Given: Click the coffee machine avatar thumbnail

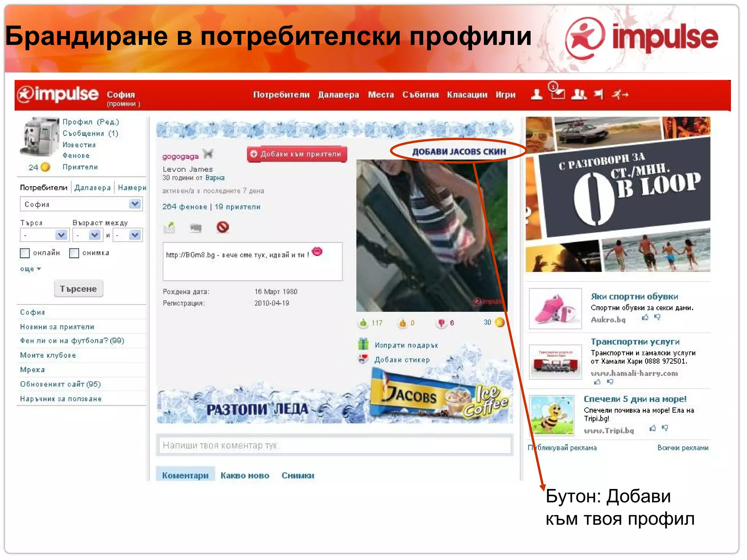Looking at the screenshot, I should pos(39,137).
